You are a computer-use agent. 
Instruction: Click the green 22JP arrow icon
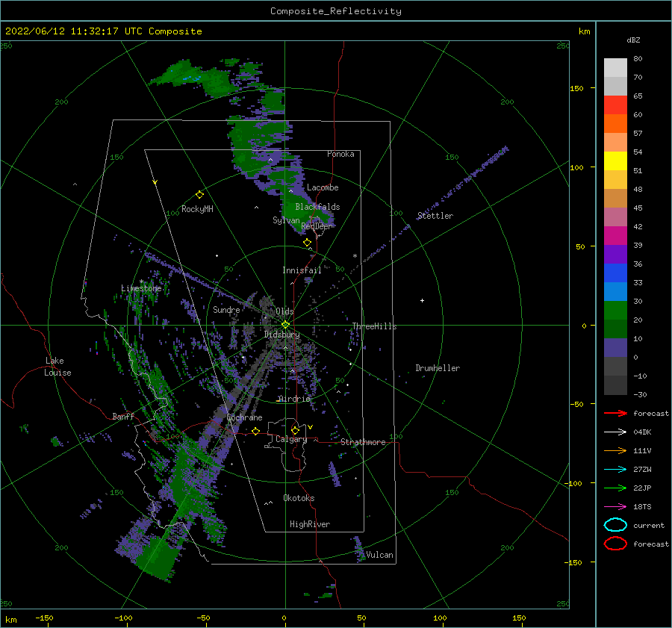point(615,488)
